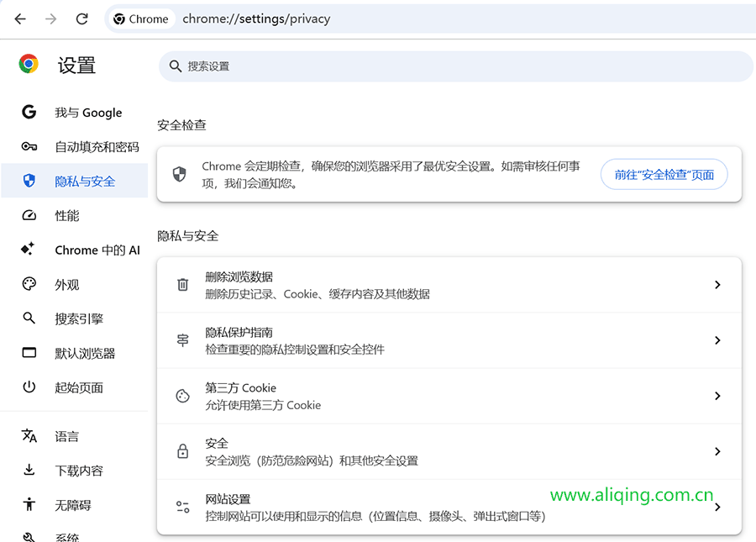Click the 检查重要的隐私控制设置和安全控件 description
Viewport: 756px width, 542px height.
point(295,350)
